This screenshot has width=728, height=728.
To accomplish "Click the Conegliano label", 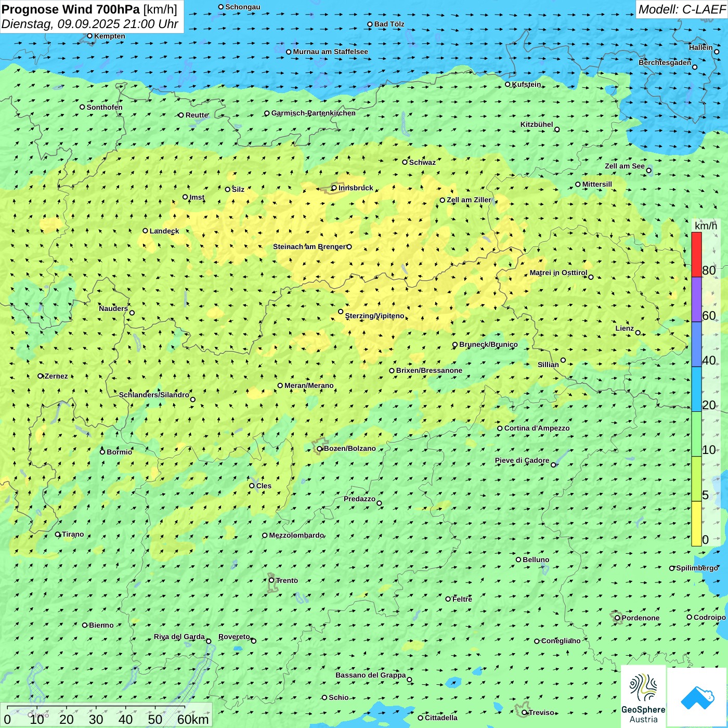I will [x=561, y=641].
